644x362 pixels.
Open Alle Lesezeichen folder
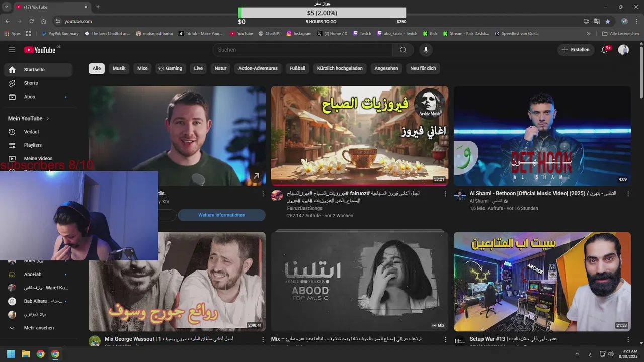[x=620, y=34]
